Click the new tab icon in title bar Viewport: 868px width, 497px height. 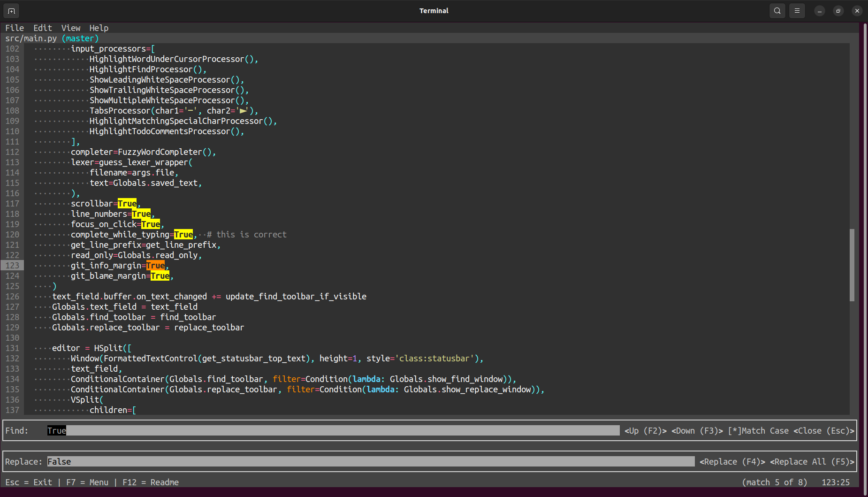(11, 11)
